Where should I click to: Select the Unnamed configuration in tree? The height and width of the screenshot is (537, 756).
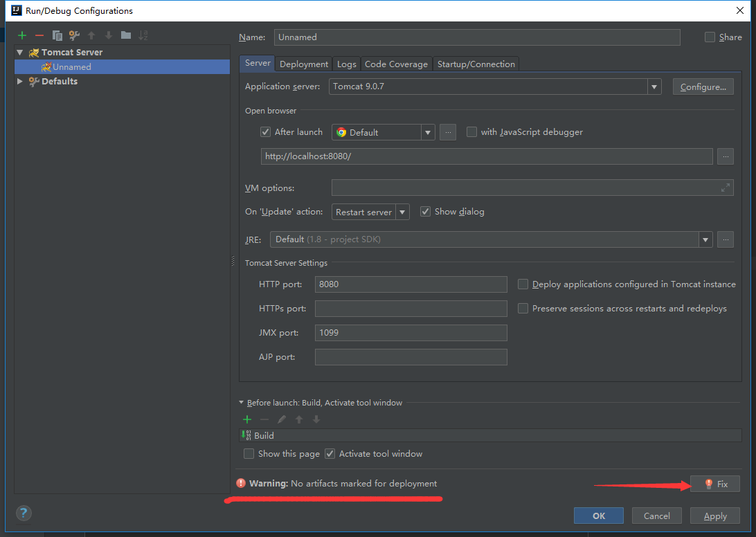click(123, 67)
